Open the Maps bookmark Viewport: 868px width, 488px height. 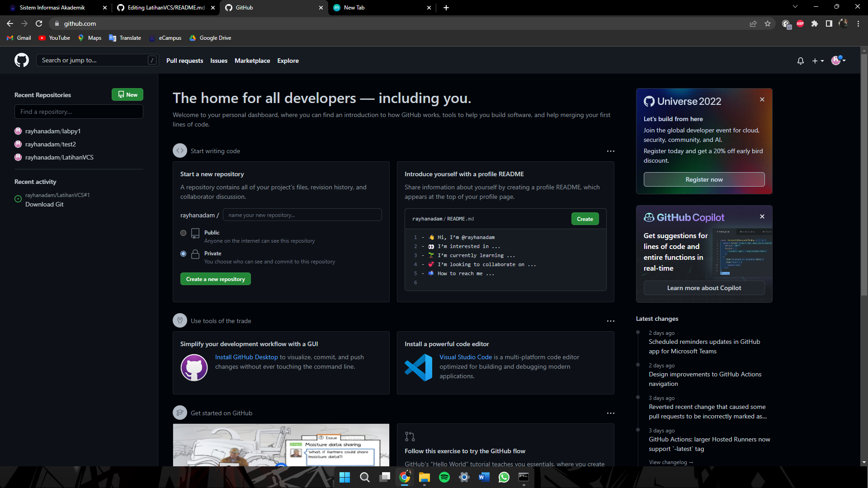point(90,38)
